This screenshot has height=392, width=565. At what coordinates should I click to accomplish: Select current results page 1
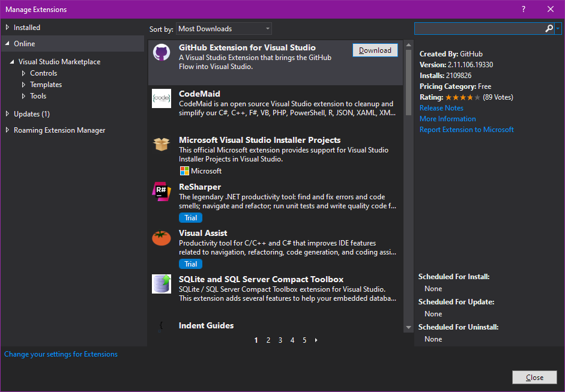click(256, 340)
